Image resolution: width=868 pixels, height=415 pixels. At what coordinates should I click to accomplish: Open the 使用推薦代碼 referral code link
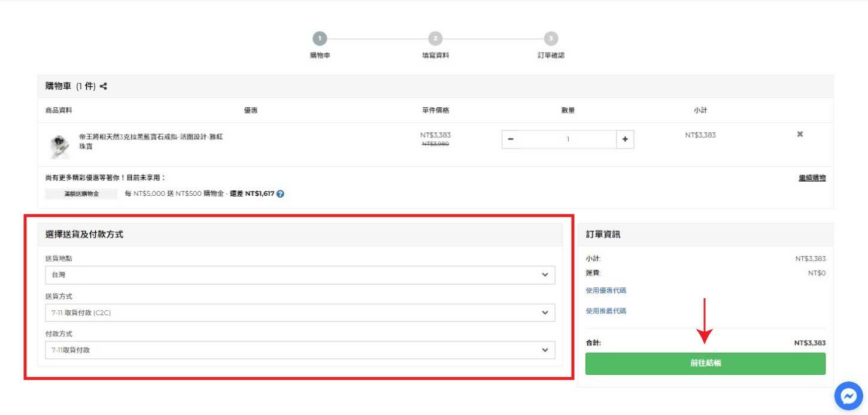coord(605,311)
